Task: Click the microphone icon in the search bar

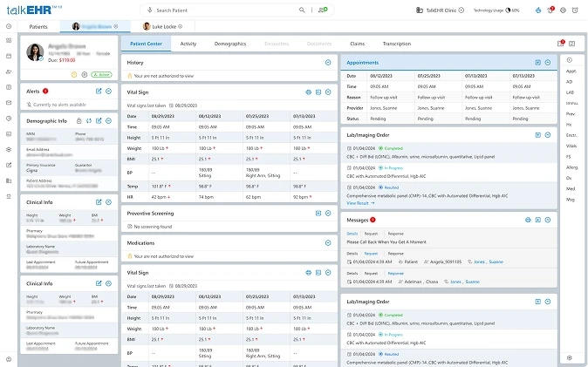Action: point(147,10)
